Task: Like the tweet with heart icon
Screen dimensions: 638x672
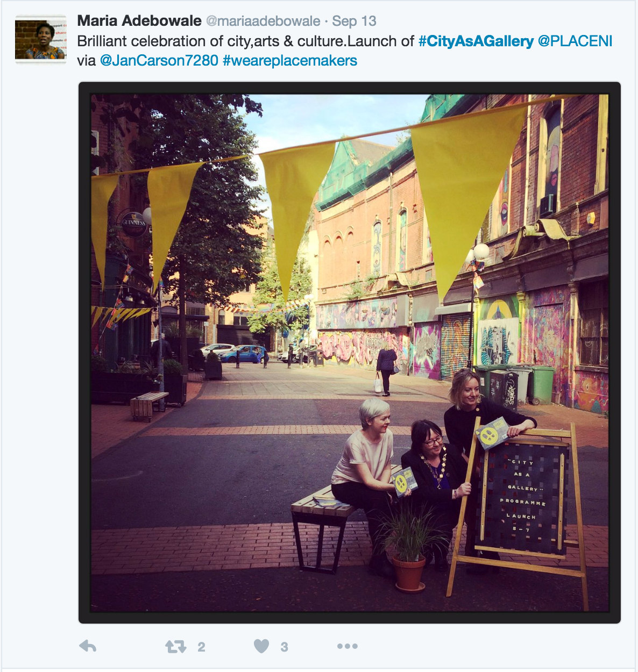Action: pyautogui.click(x=261, y=646)
